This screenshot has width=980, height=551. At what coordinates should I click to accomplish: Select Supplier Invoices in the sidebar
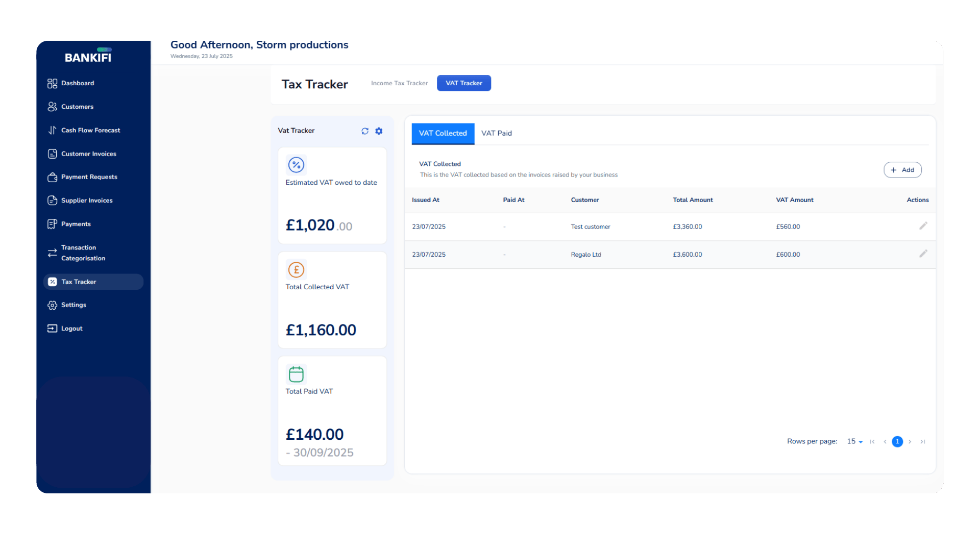pyautogui.click(x=87, y=201)
